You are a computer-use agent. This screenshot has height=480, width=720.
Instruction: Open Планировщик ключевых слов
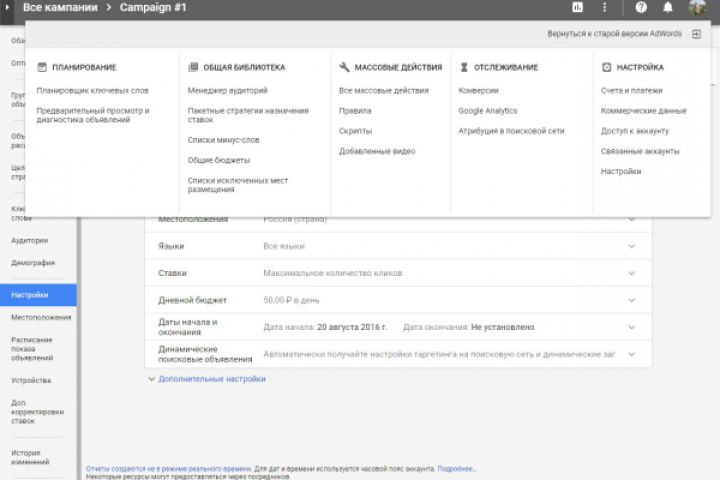(92, 90)
